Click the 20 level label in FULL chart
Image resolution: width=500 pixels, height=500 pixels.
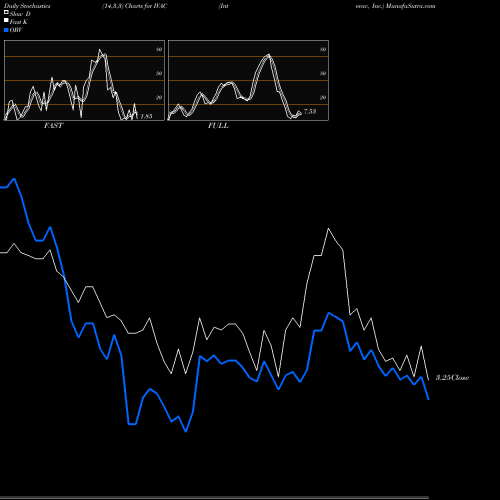(323, 97)
